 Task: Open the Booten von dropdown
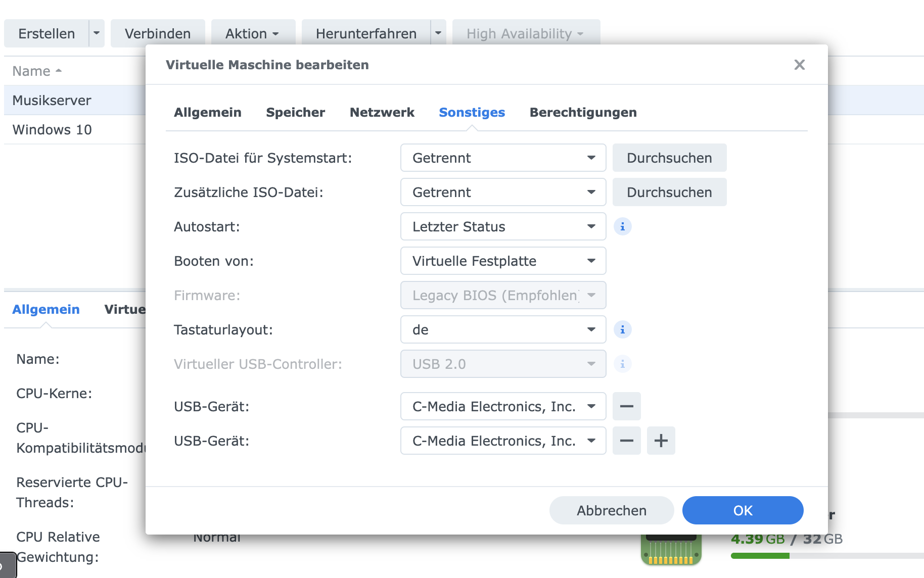tap(503, 261)
